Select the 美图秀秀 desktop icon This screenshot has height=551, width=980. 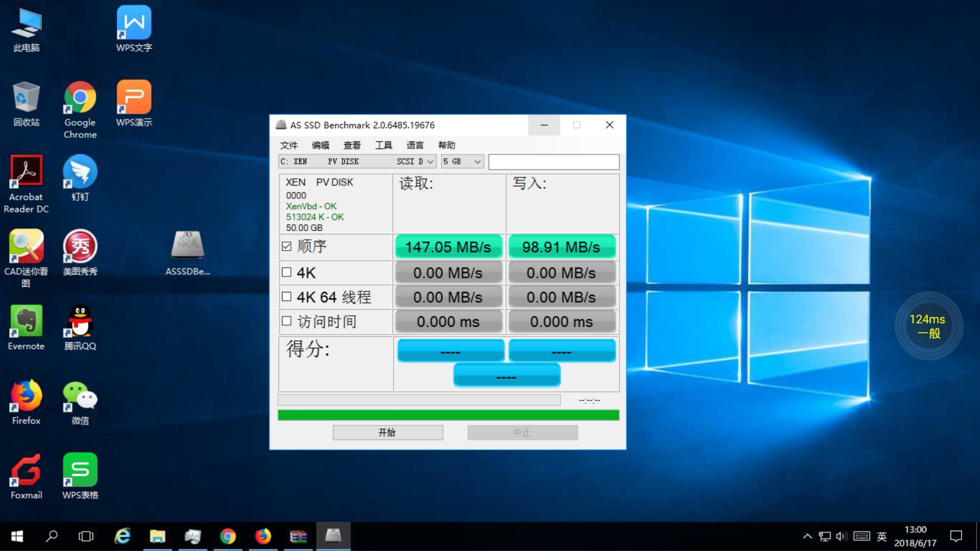[x=80, y=253]
